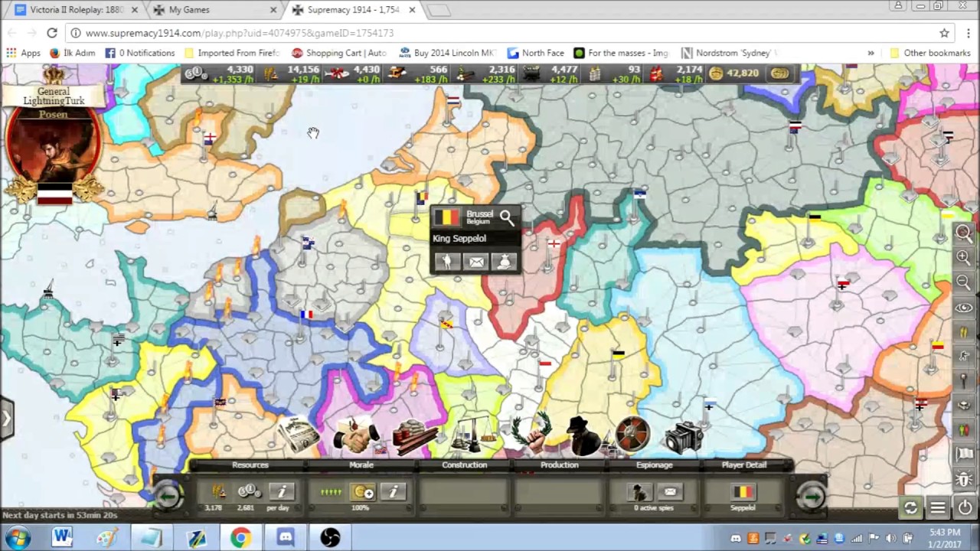Open the Shopping Cart bookmark
980x551 pixels.
tap(339, 53)
